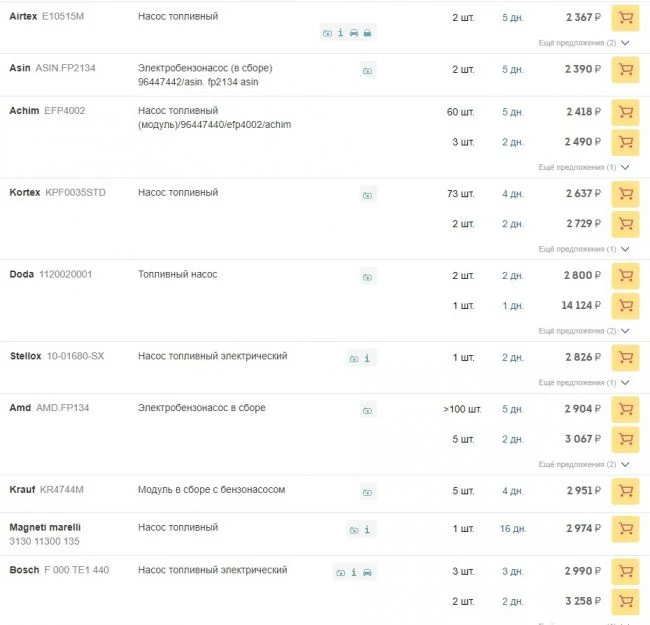Add Kortex 2 637 ₽ offer to cart
The width and height of the screenshot is (650, 625).
625,194
